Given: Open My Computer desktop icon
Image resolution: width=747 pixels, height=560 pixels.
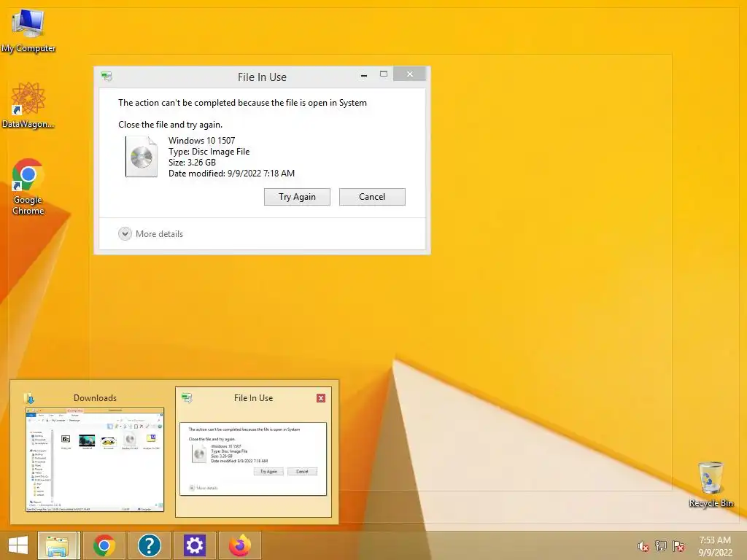Looking at the screenshot, I should click(28, 31).
